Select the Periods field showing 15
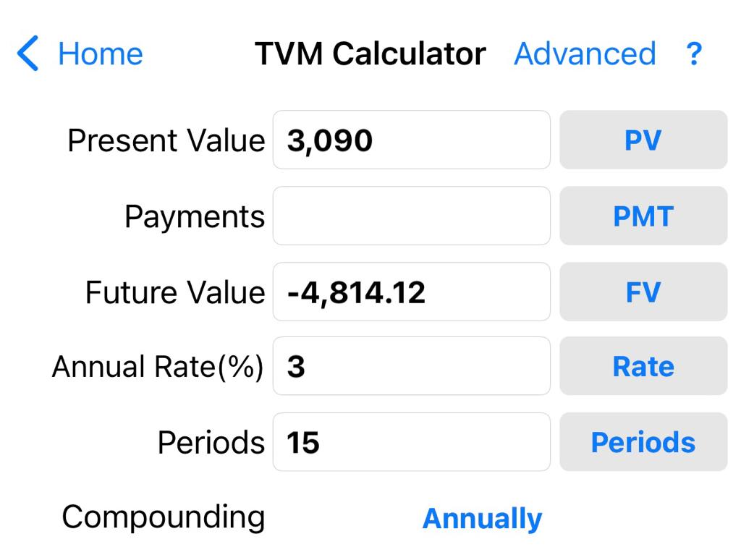Image resolution: width=741 pixels, height=560 pixels. coord(411,442)
